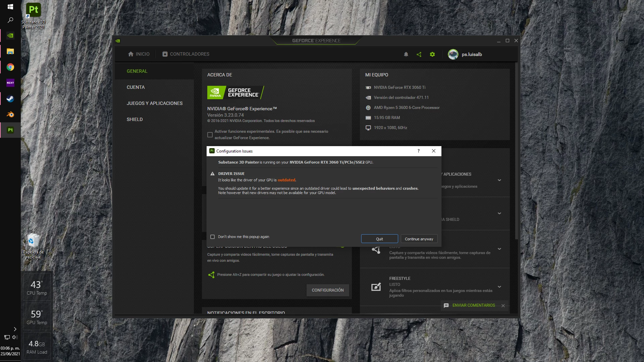Click the notifications bell icon

point(406,54)
